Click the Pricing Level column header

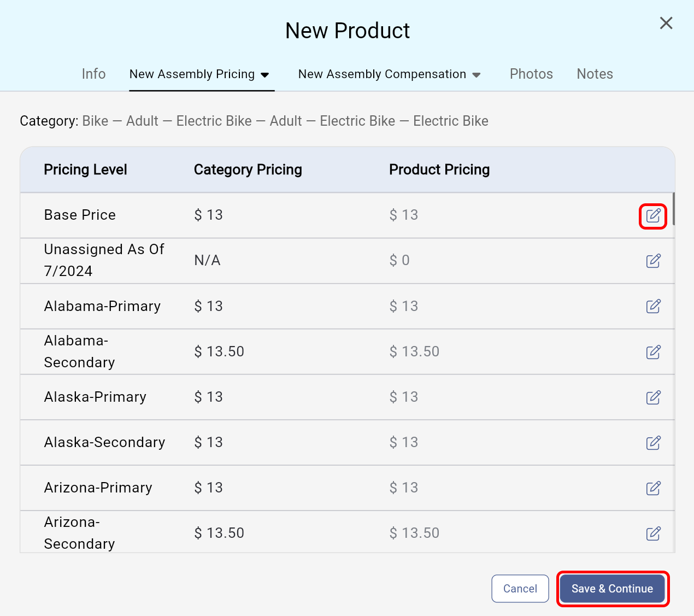[x=85, y=170]
